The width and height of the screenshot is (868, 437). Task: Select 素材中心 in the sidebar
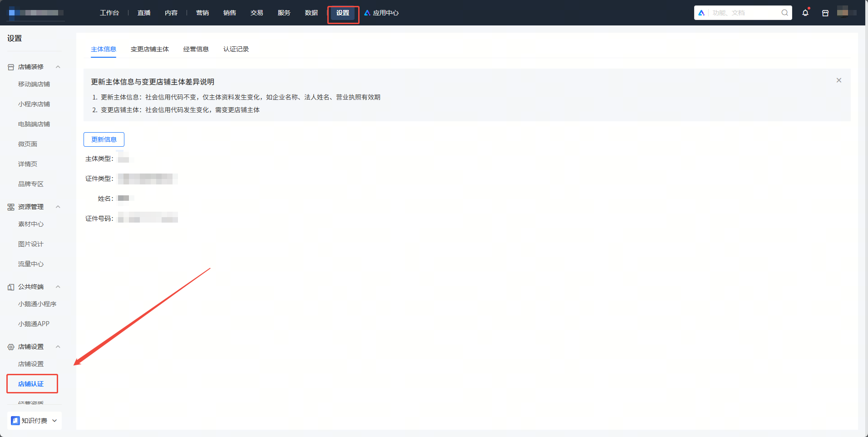pos(31,224)
